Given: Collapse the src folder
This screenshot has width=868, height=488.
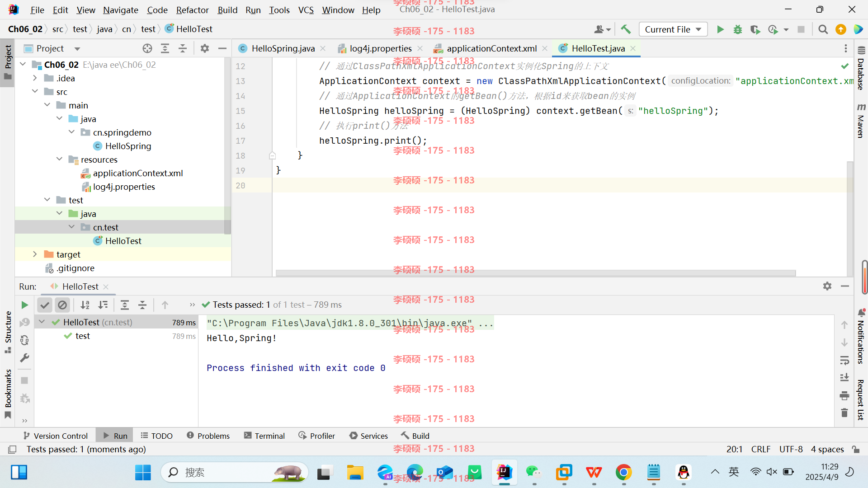Looking at the screenshot, I should (x=35, y=91).
